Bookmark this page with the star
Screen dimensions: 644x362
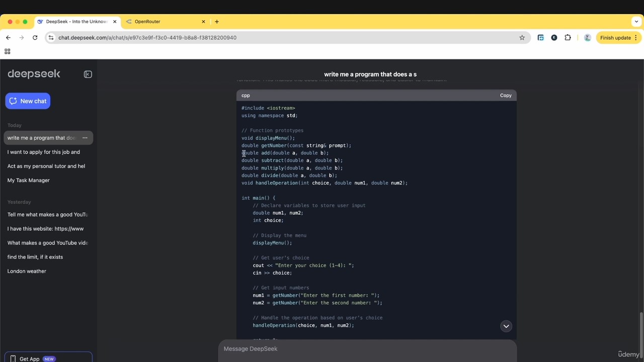pos(522,38)
